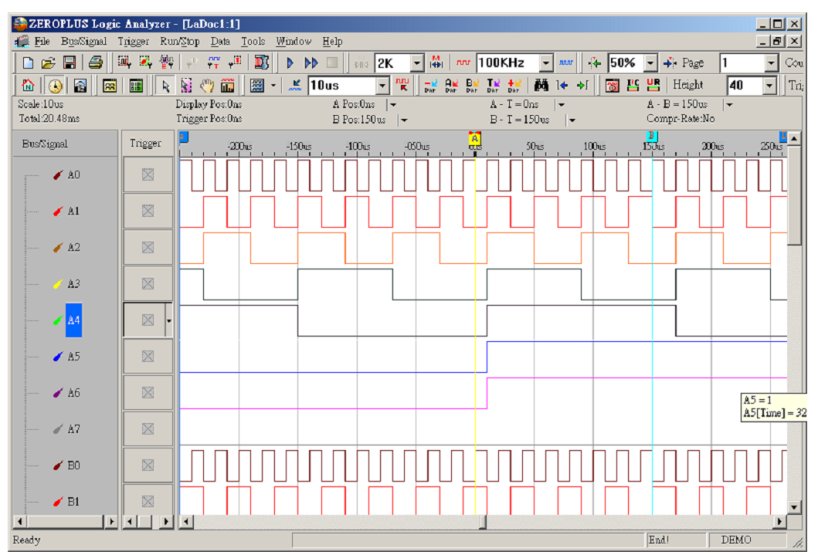Click the trigger position icon before 50%

click(x=594, y=63)
